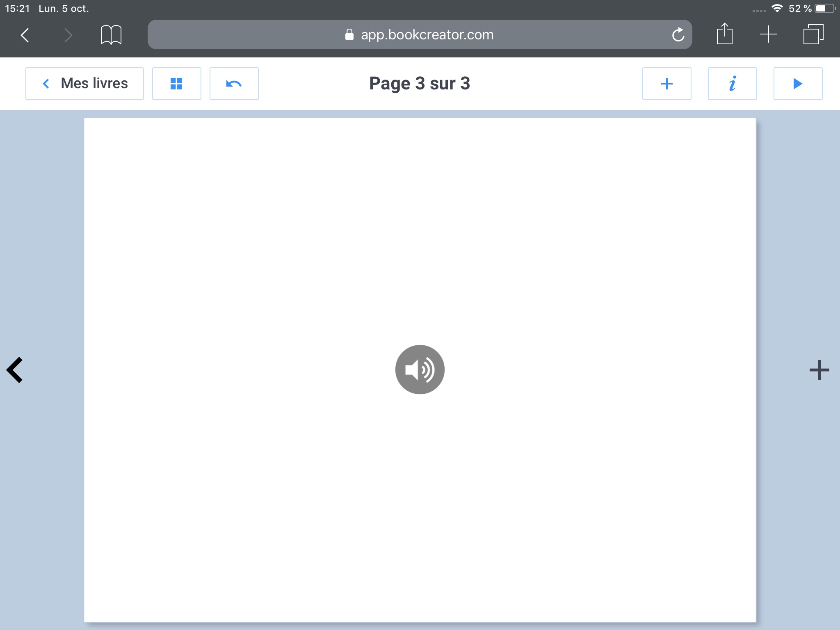Undo the last action

(234, 84)
